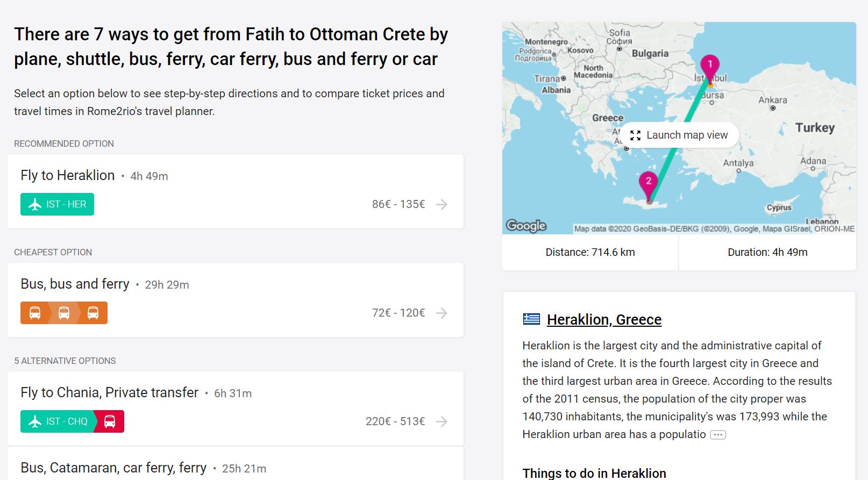Click the IST - CHQ flight badge
The image size is (868, 480).
pyautogui.click(x=58, y=421)
